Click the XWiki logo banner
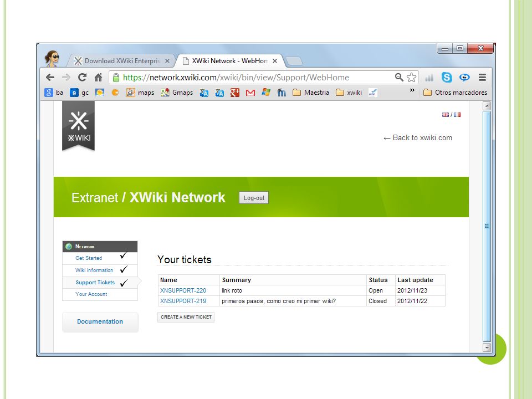The height and width of the screenshot is (399, 532). point(78,126)
